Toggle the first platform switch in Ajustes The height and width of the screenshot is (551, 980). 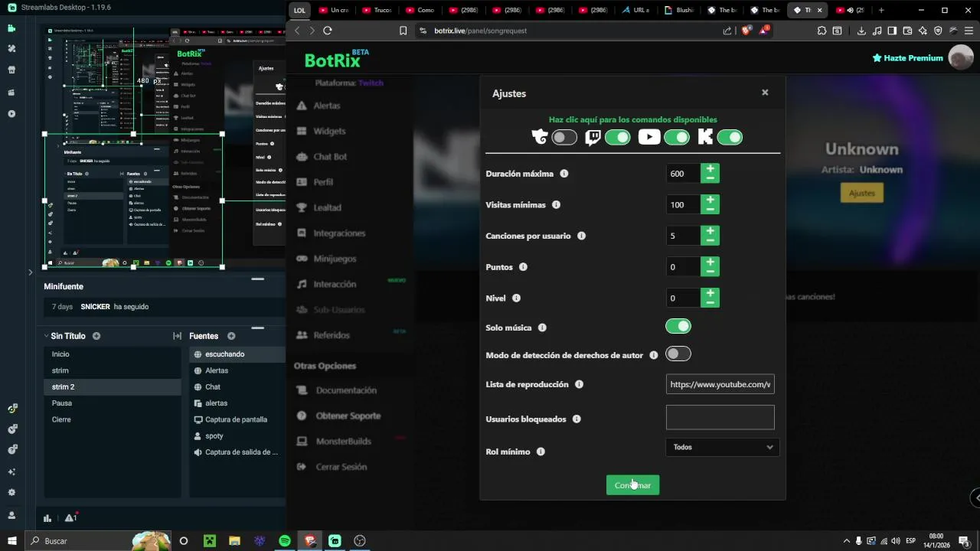coord(564,138)
